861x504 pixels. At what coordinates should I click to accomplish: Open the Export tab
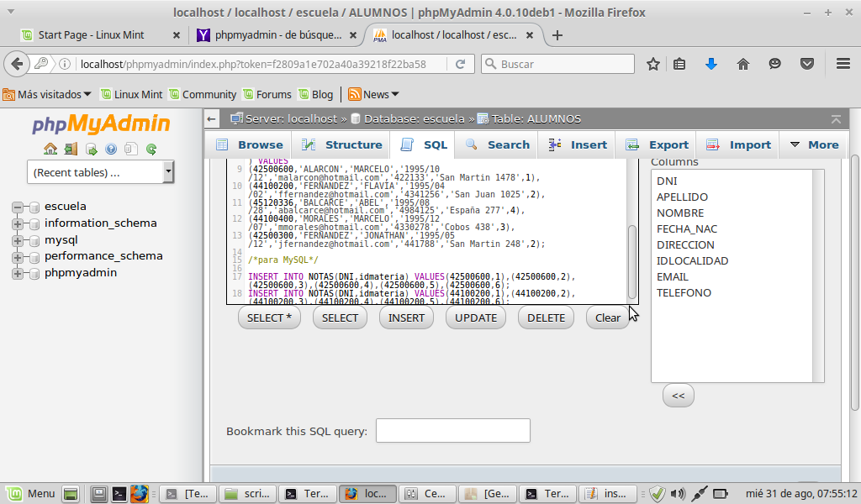658,144
